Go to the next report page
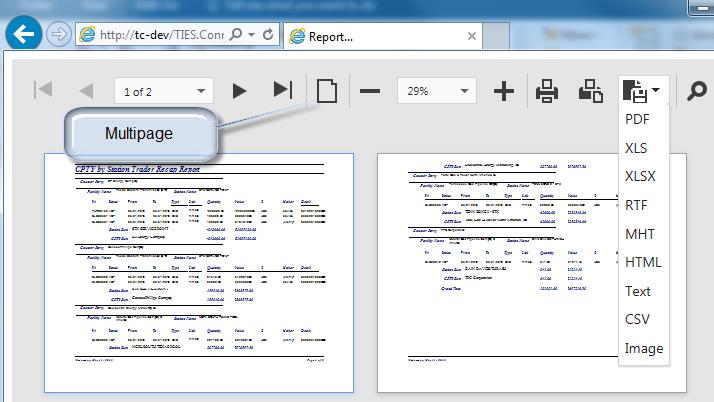 [x=239, y=91]
